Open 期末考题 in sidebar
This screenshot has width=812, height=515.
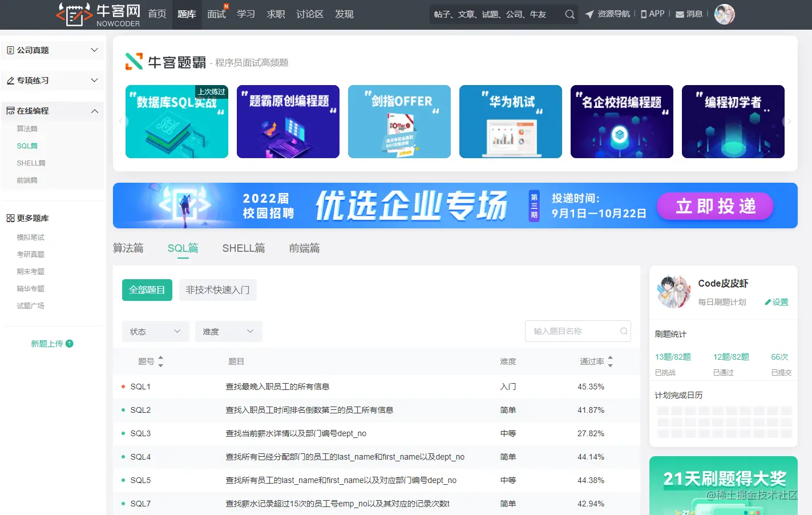point(30,272)
